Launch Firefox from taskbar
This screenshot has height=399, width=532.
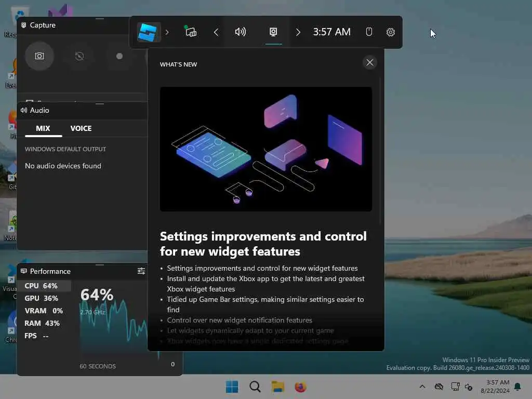pyautogui.click(x=300, y=387)
